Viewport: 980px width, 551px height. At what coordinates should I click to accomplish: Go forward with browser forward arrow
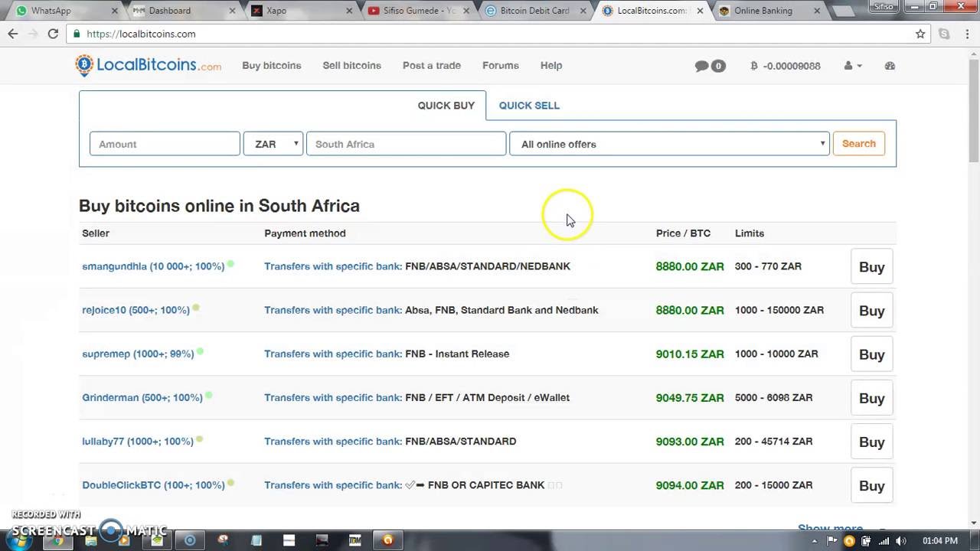pyautogui.click(x=32, y=34)
